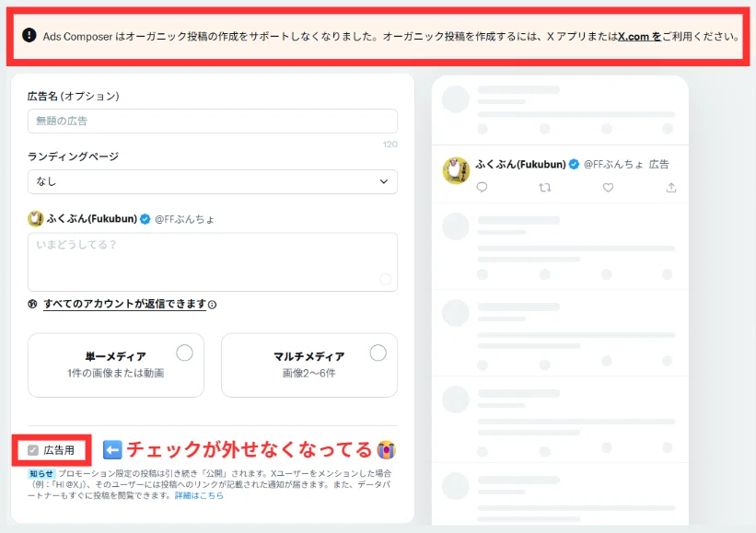The width and height of the screenshot is (756, 533).
Task: Click the reply icon in the preview post
Action: point(482,188)
